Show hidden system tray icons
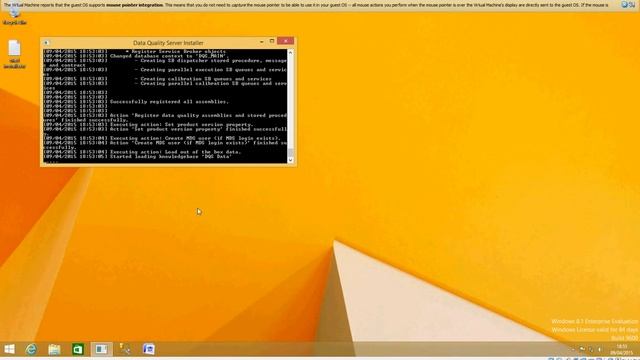 pyautogui.click(x=572, y=349)
